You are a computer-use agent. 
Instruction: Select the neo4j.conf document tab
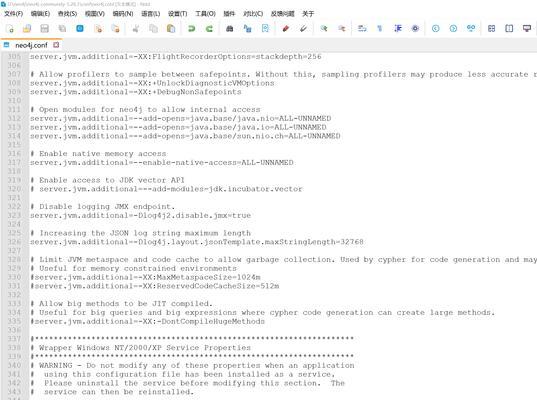point(31,45)
